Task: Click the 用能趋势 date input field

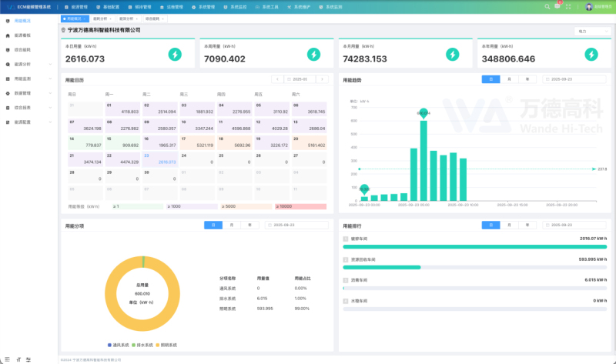Action: (574, 79)
